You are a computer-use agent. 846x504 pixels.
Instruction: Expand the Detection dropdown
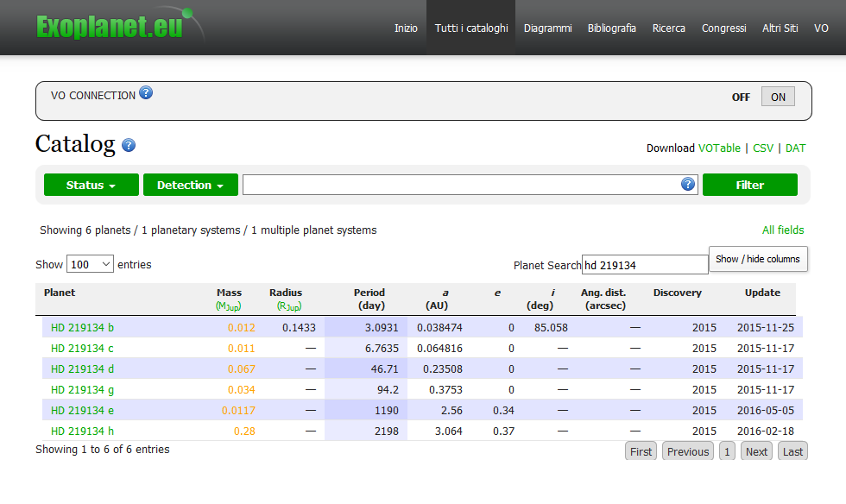click(191, 185)
